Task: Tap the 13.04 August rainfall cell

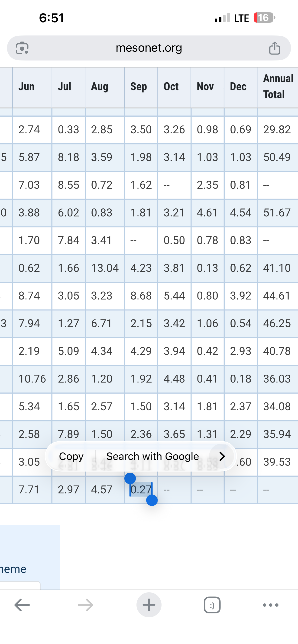Action: click(x=105, y=268)
